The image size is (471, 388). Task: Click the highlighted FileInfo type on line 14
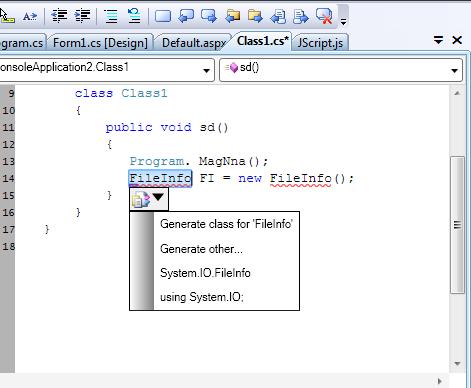click(161, 178)
